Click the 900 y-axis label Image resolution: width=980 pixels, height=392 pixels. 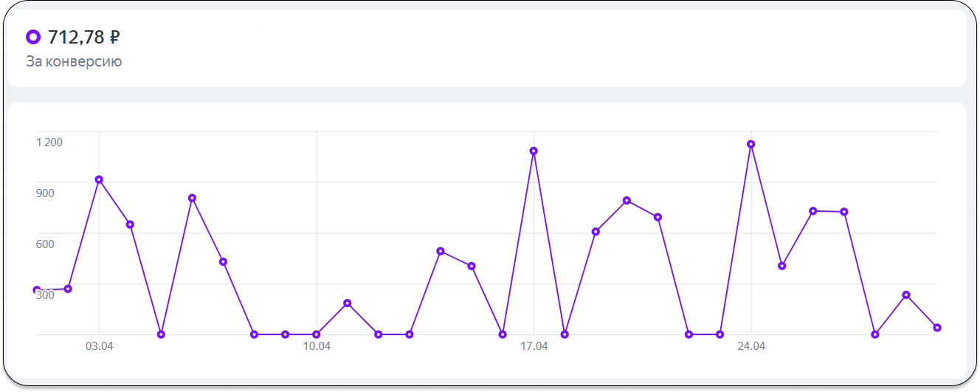tap(45, 193)
